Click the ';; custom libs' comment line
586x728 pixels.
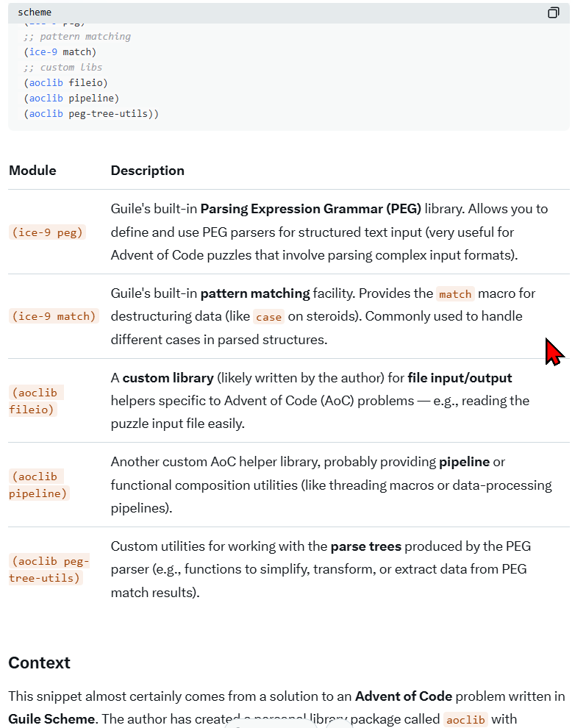pos(63,68)
